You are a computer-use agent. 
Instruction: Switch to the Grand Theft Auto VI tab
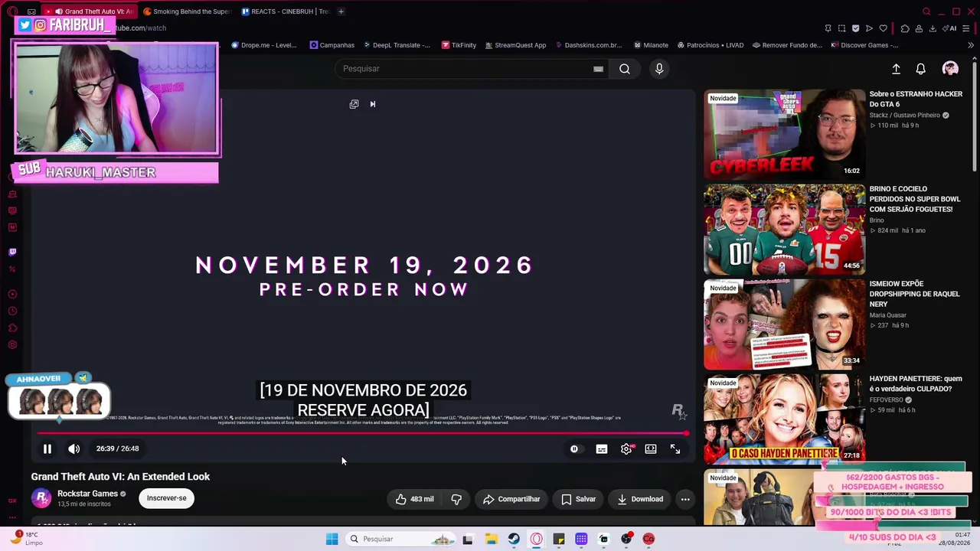[x=90, y=11]
